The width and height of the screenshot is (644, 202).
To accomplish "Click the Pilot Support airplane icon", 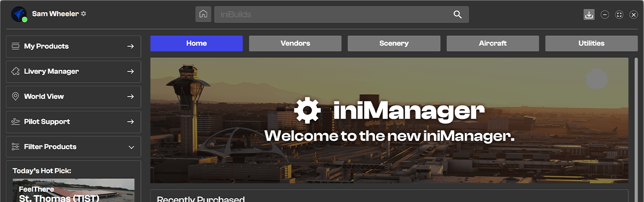I will click(x=15, y=122).
